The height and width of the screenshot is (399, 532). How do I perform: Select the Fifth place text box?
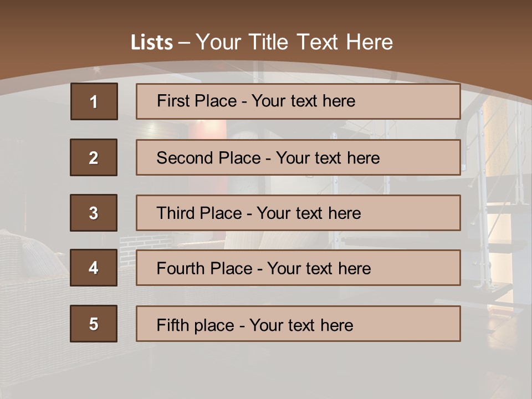click(x=298, y=324)
